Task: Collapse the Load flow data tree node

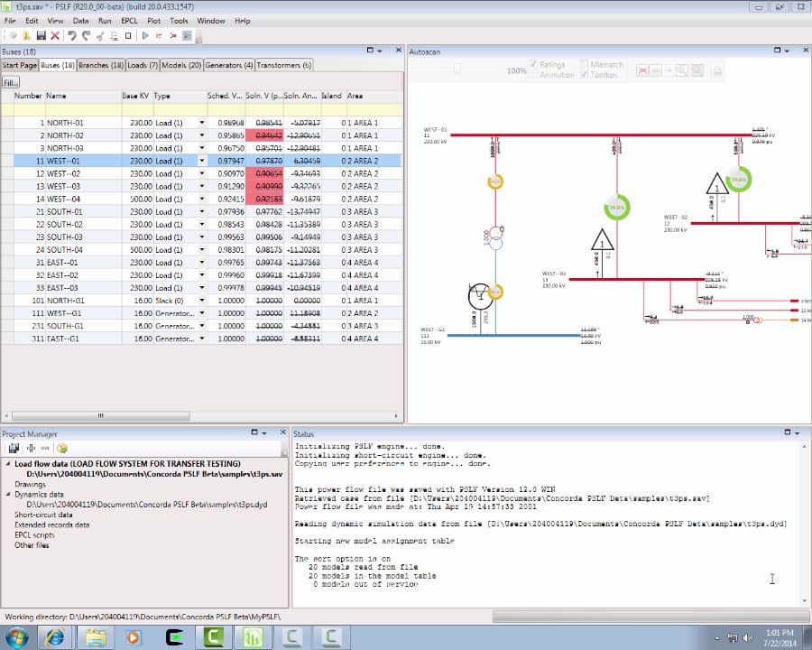Action: tap(7, 464)
